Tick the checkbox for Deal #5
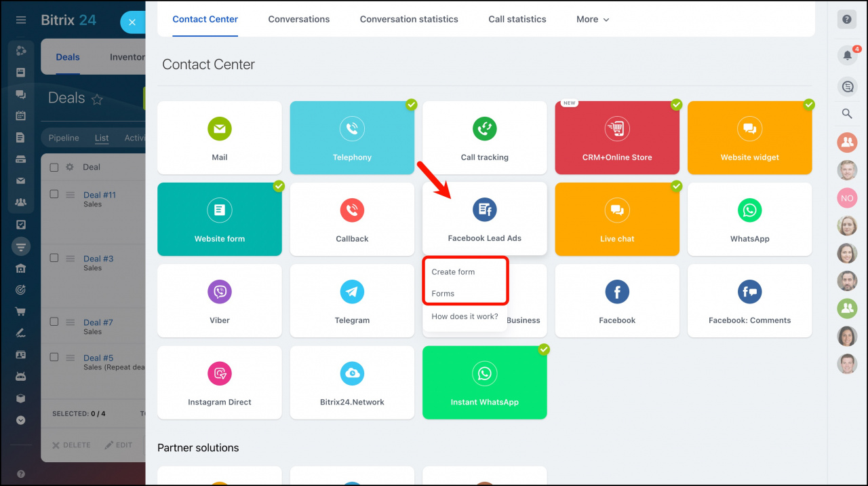868x486 pixels. point(54,357)
